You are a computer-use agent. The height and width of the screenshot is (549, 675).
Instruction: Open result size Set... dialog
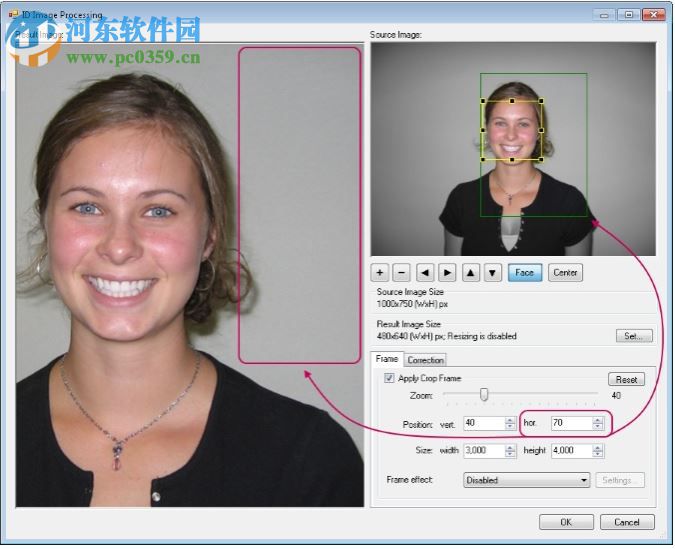(634, 336)
